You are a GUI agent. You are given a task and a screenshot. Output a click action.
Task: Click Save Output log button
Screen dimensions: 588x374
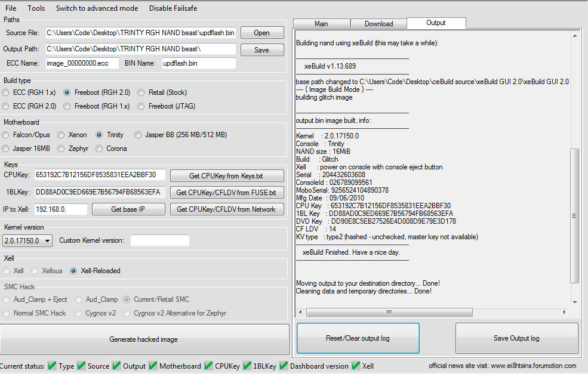(516, 338)
